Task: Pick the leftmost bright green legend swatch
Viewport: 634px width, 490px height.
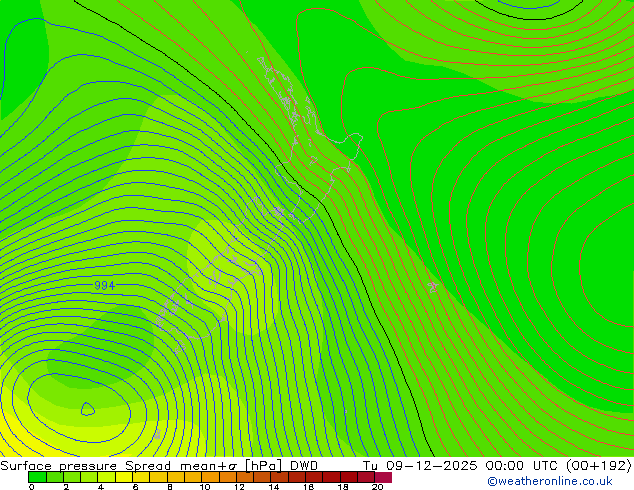Action: pyautogui.click(x=37, y=477)
